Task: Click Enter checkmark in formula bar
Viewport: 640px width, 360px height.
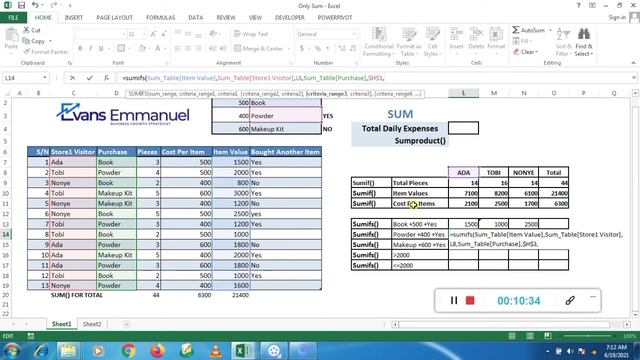Action: tap(89, 78)
